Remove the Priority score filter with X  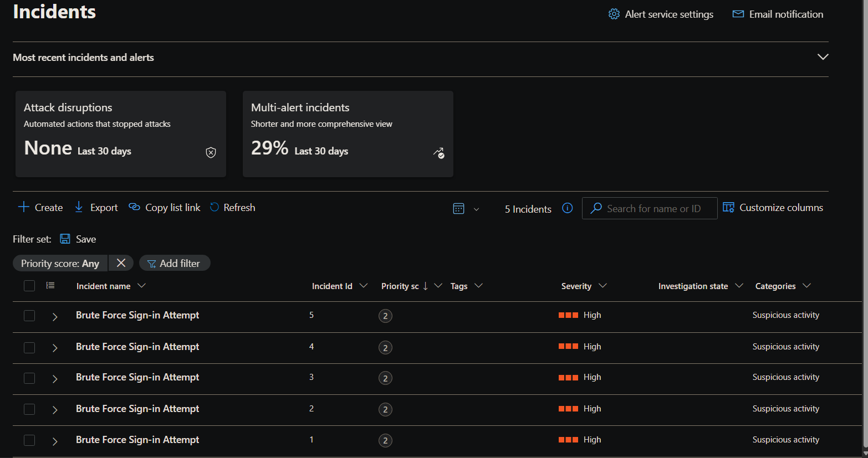click(x=121, y=263)
